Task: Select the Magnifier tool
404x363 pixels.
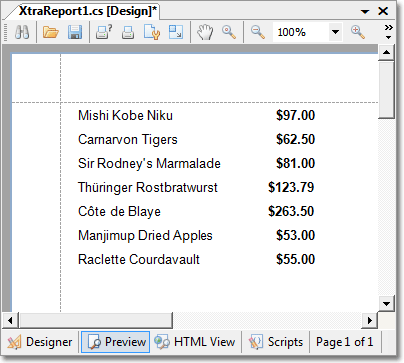Action: pyautogui.click(x=229, y=32)
